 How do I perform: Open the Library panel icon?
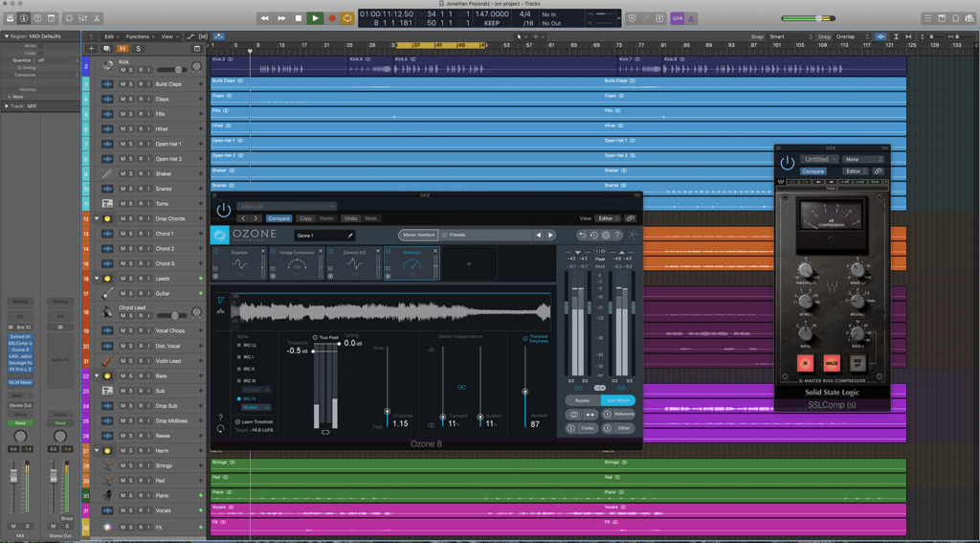11,18
